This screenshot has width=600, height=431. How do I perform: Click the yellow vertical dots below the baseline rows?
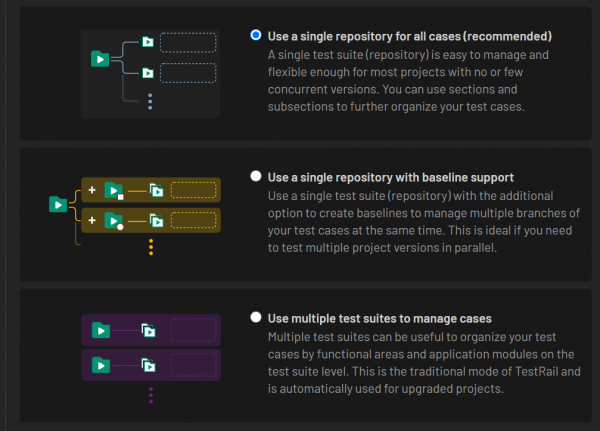pyautogui.click(x=150, y=247)
